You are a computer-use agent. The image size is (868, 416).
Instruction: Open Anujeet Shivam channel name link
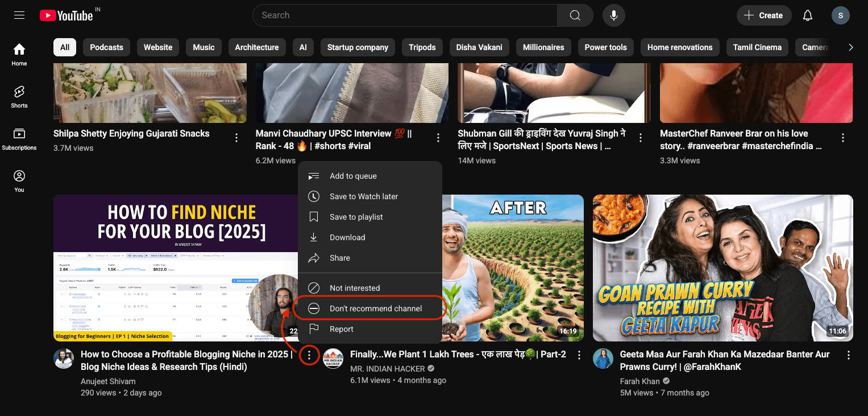pyautogui.click(x=108, y=381)
